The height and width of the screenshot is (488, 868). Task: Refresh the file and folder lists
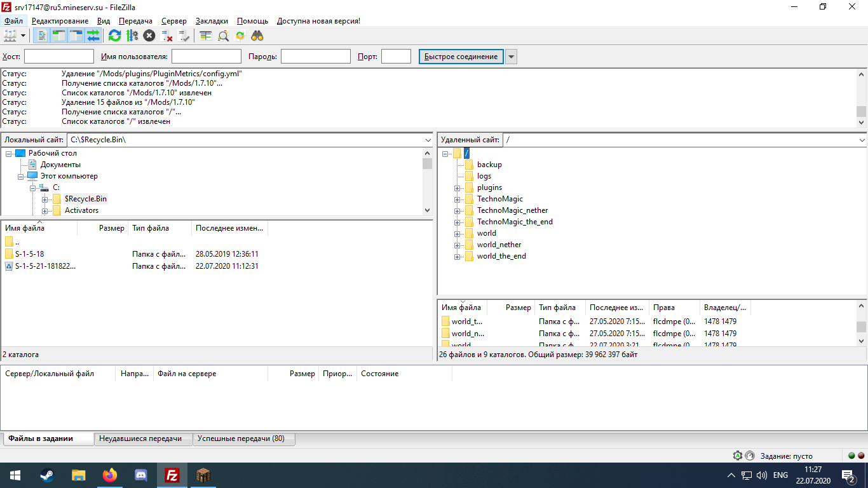pos(114,36)
